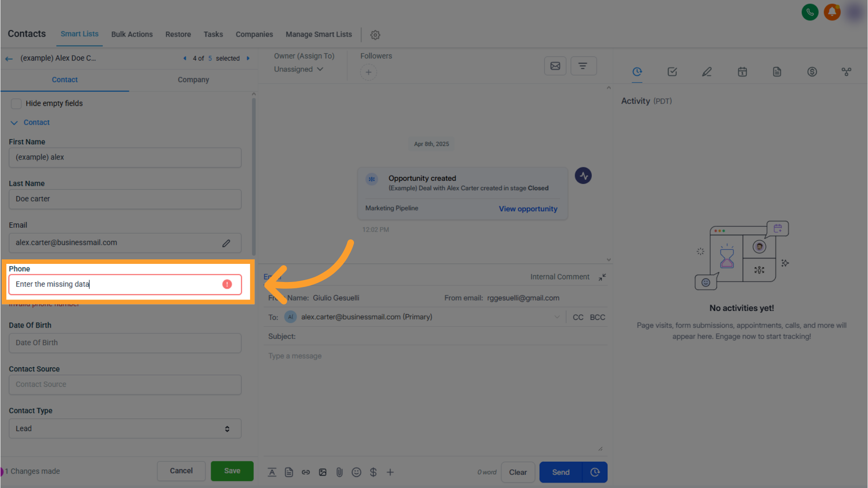Open the Tasks tab in activity panel
This screenshot has width=868, height=488.
coord(672,72)
